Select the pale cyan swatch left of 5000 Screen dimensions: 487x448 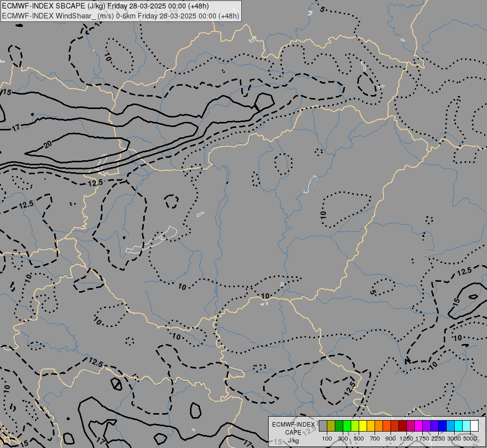tap(466, 426)
